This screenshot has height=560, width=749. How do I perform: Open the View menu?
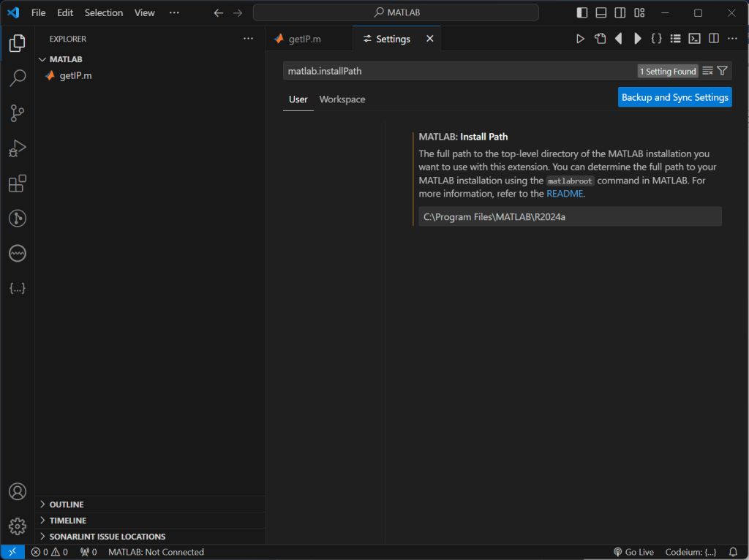point(144,13)
